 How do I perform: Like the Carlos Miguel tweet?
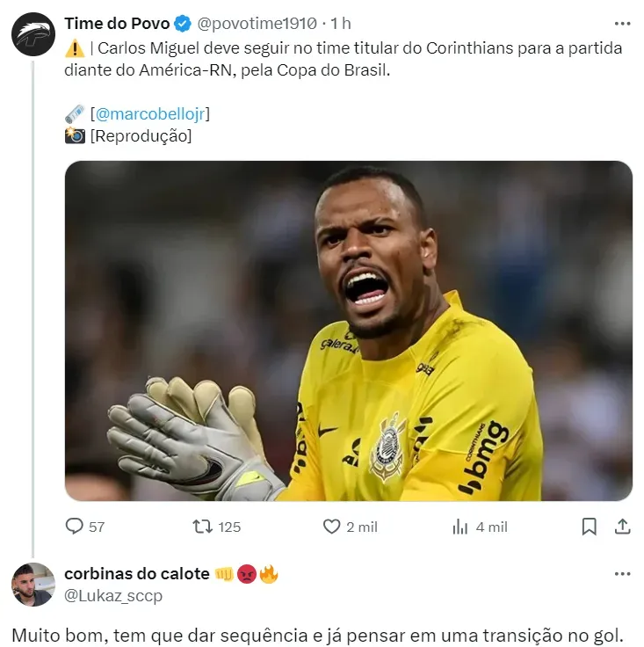tap(331, 526)
